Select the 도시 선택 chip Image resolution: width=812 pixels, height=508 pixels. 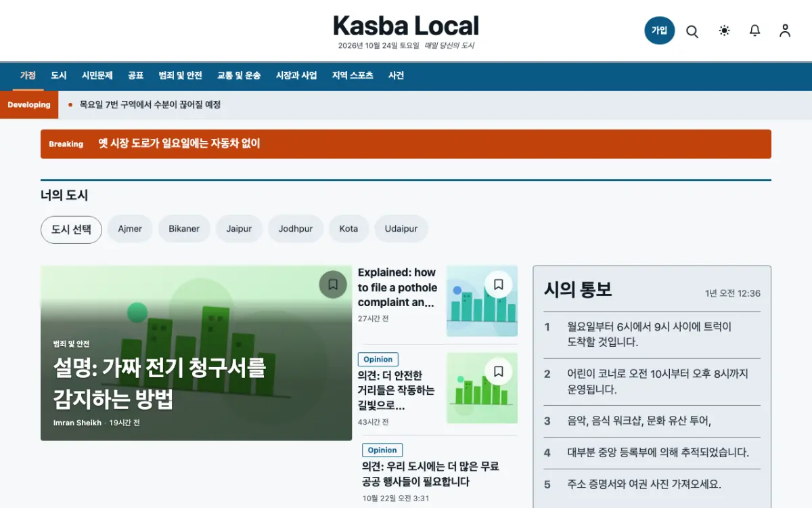pyautogui.click(x=71, y=230)
